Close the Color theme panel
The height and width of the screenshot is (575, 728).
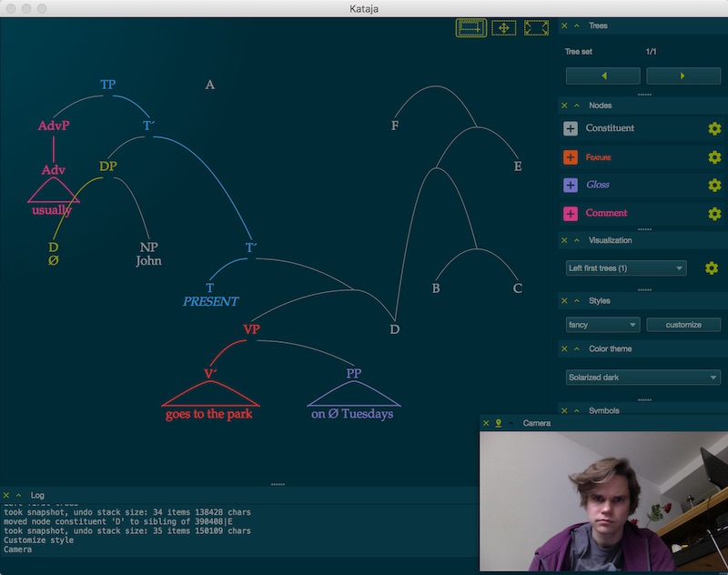(564, 349)
